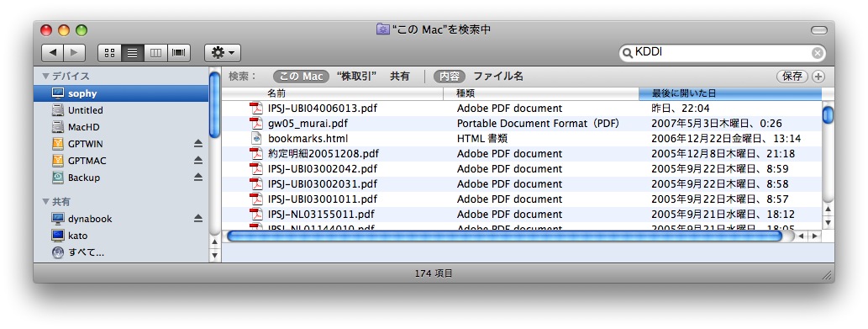This screenshot has width=868, height=329.
Task: Click the results vertical scrollbar thumb
Action: pos(828,115)
